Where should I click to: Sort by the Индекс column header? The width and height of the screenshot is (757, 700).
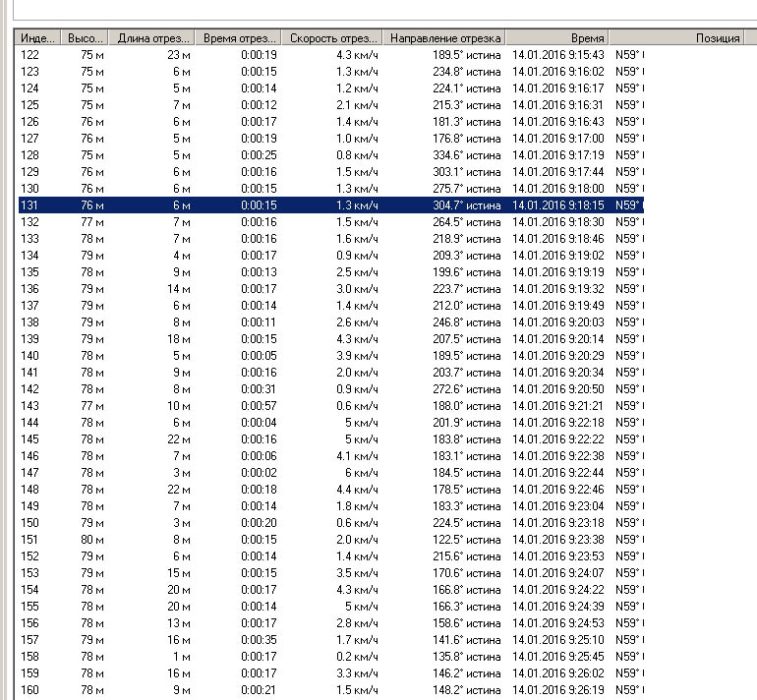coord(38,38)
